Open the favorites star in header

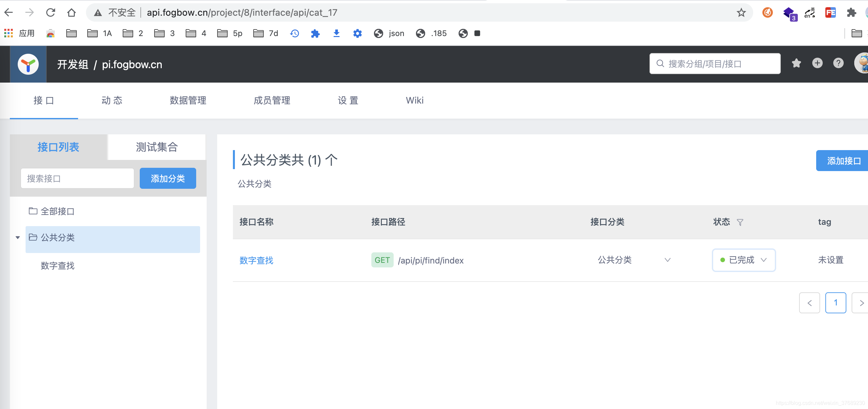(x=796, y=63)
